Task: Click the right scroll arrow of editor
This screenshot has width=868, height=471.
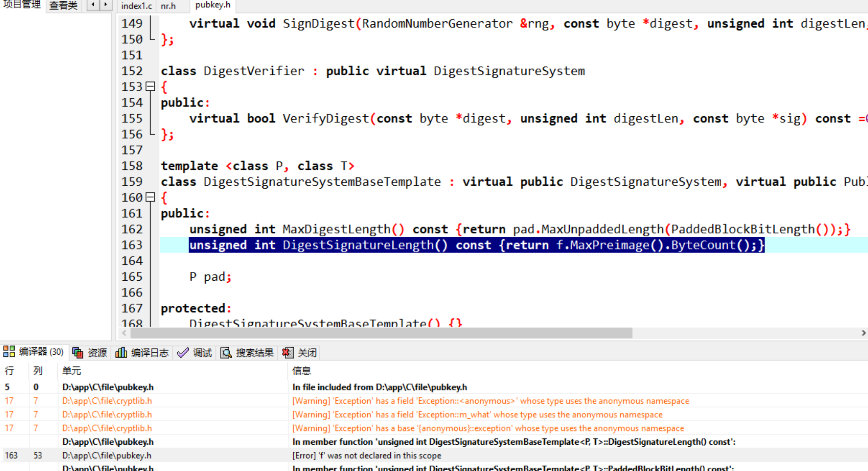Action: (x=863, y=333)
